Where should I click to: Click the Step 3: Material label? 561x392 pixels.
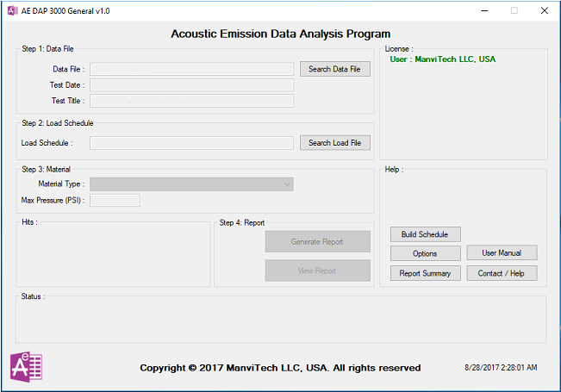47,169
